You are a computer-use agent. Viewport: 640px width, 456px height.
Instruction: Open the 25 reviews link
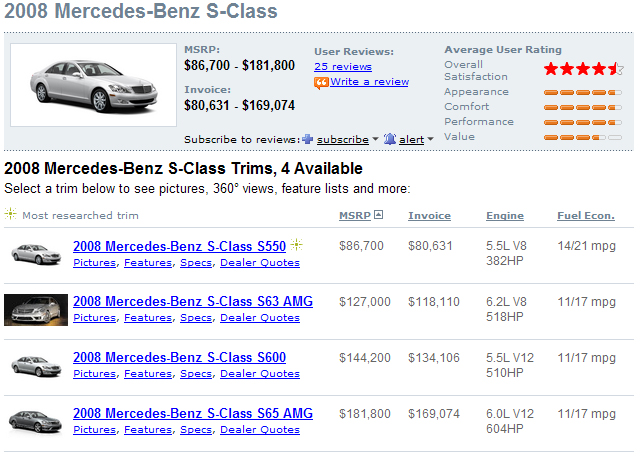click(x=343, y=67)
